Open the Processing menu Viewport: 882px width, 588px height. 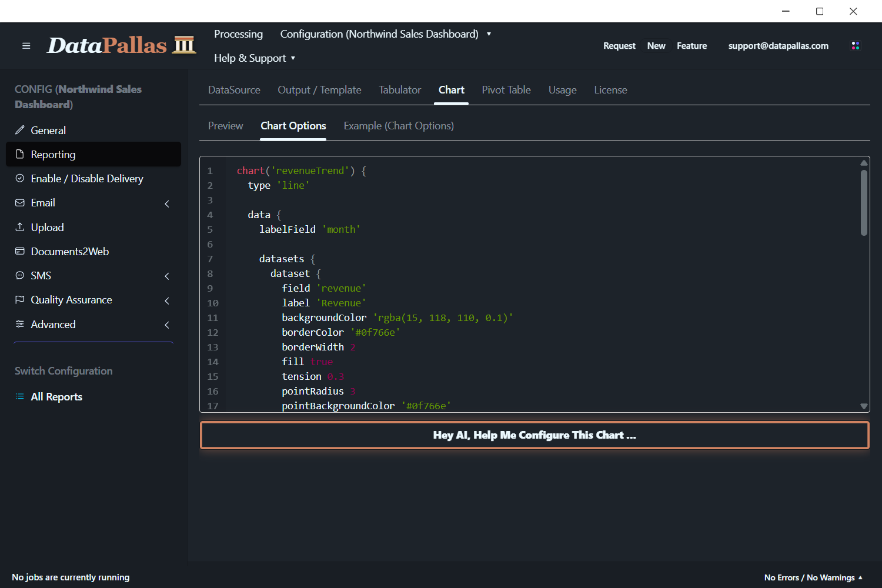[238, 34]
